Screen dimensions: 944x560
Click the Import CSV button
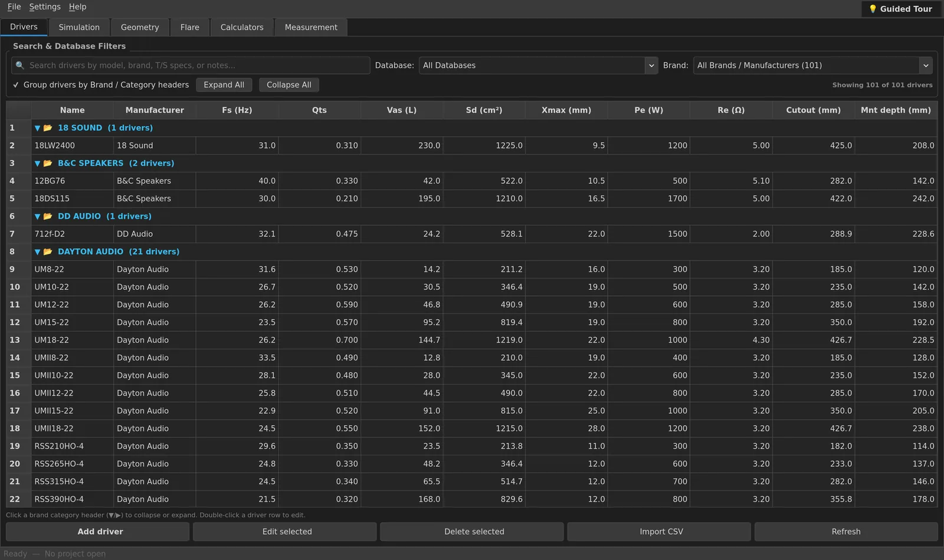[x=659, y=532]
